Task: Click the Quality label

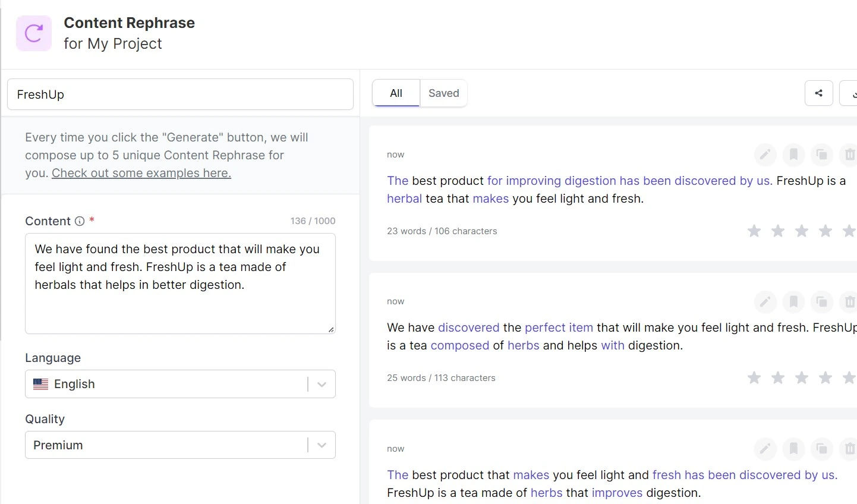Action: pos(45,419)
